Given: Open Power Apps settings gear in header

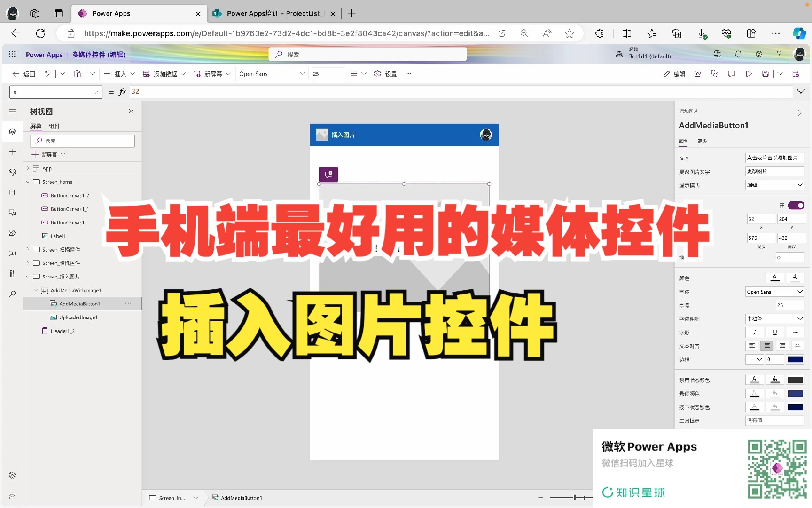Looking at the screenshot, I should [759, 54].
